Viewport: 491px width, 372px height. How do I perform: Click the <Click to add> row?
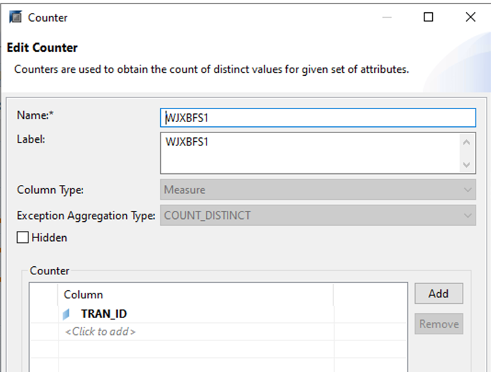tap(218, 332)
